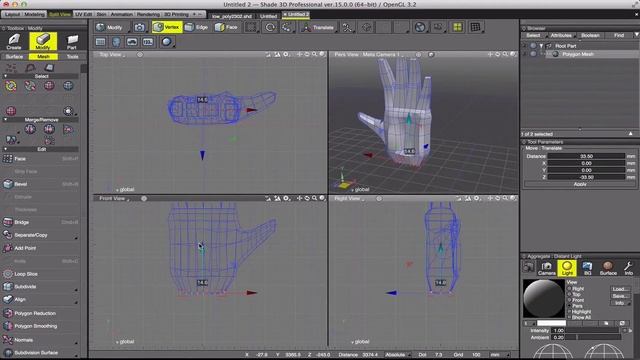640x360 pixels.
Task: Select the Part toolbox icon
Action: coord(72,41)
